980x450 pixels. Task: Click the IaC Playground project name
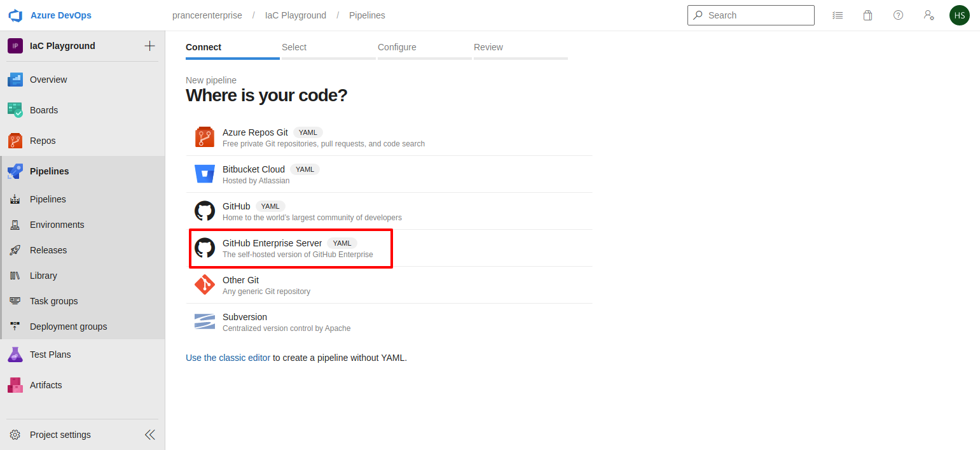62,46
